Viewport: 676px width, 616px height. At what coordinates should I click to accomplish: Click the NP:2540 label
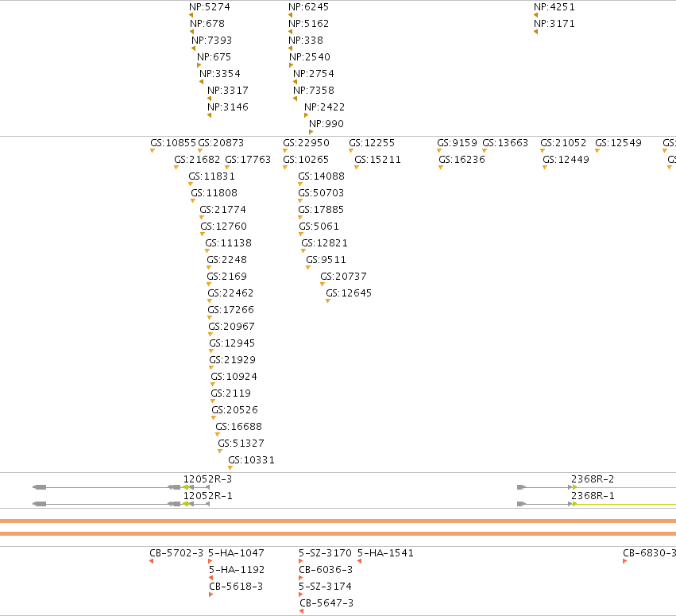click(x=310, y=57)
